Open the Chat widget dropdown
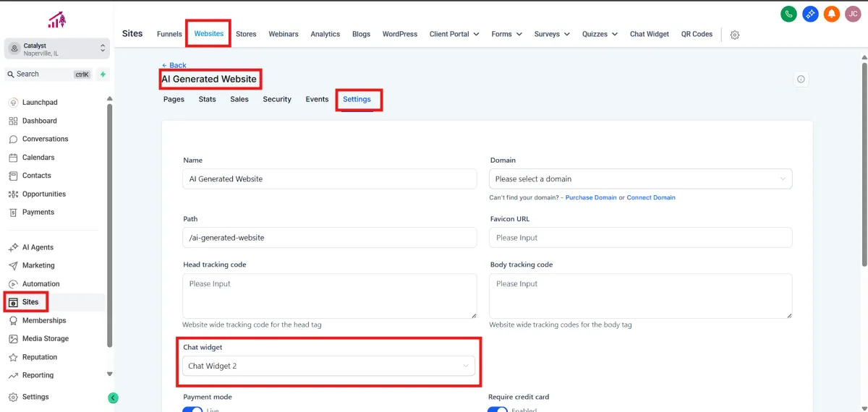Viewport: 868px width, 412px height. pos(329,366)
